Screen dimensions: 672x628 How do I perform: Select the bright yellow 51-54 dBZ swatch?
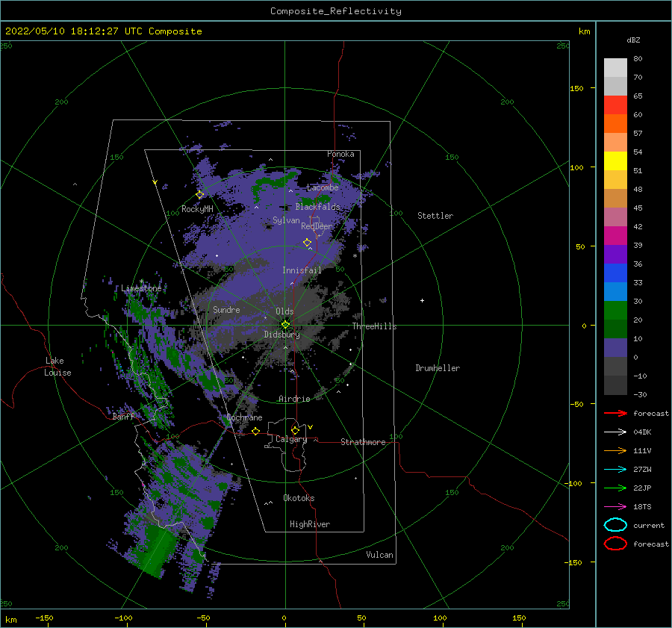point(615,161)
